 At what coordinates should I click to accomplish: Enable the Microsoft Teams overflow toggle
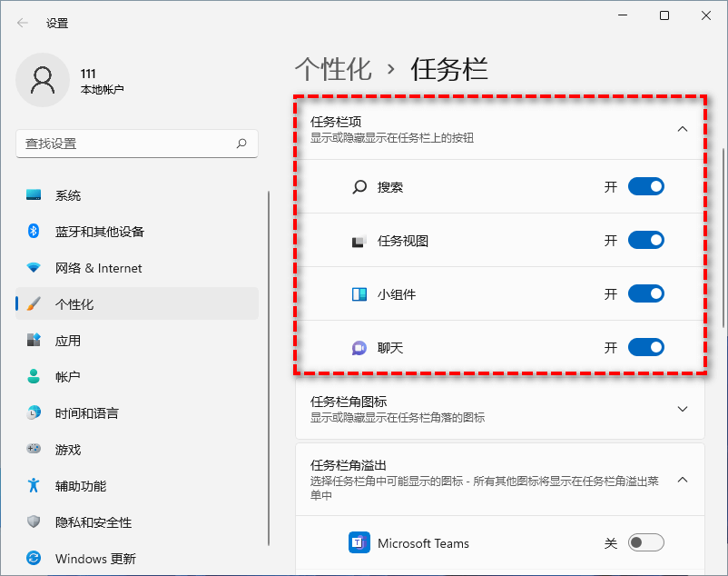pos(645,542)
